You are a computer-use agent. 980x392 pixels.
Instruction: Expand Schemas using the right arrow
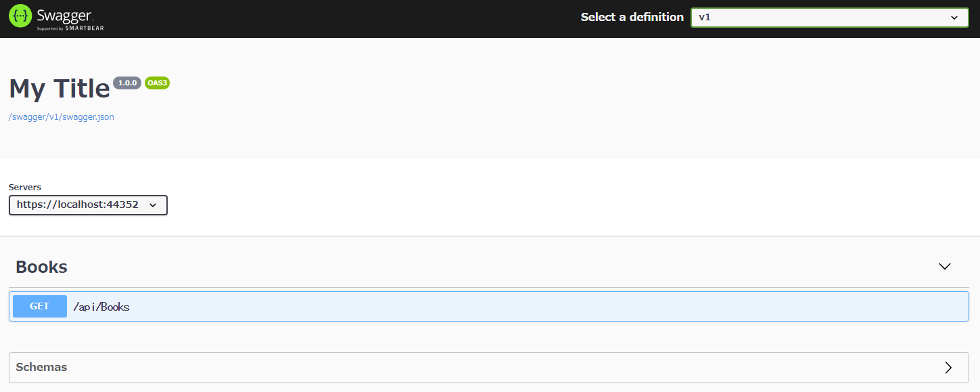(x=948, y=368)
